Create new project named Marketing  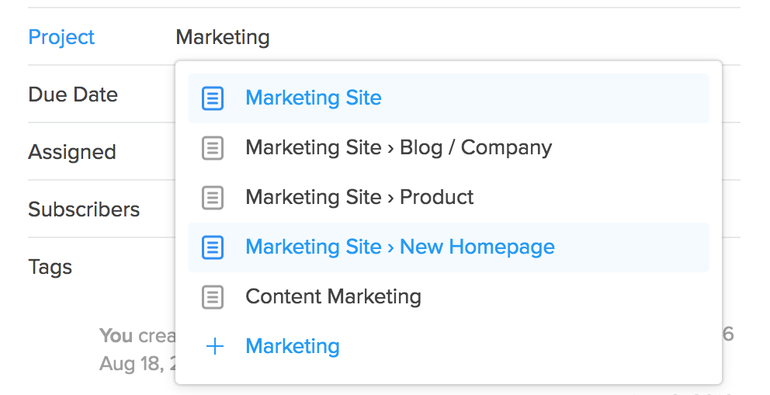[x=448, y=346]
